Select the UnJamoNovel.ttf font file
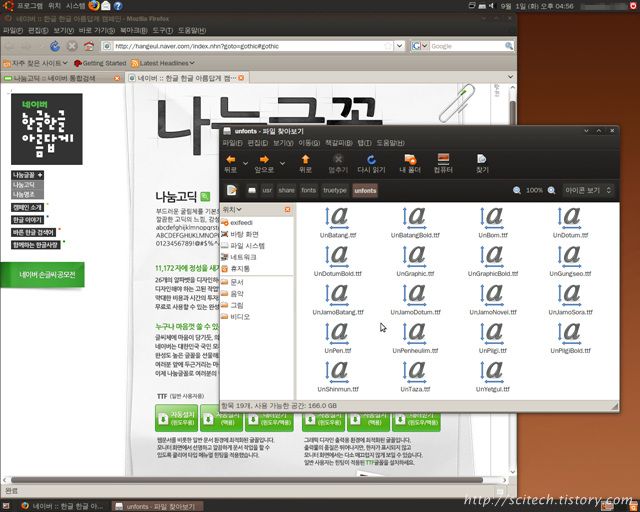This screenshot has width=640, height=512. point(493,300)
